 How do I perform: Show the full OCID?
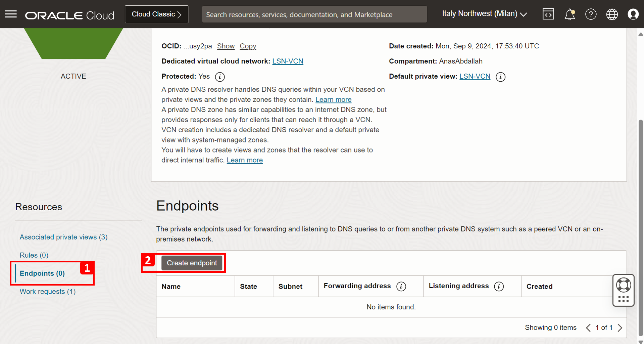[226, 46]
